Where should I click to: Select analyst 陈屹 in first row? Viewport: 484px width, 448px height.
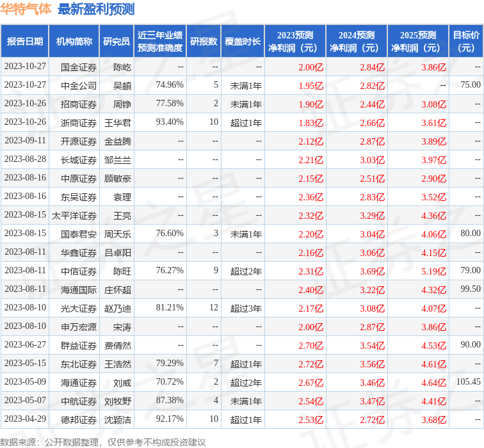coord(122,67)
